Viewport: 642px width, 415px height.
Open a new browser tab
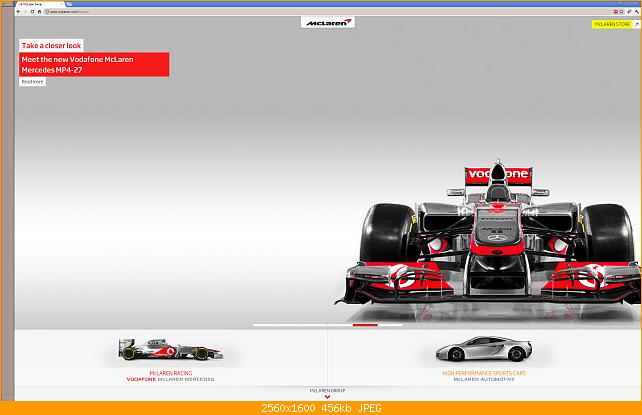pos(69,4)
